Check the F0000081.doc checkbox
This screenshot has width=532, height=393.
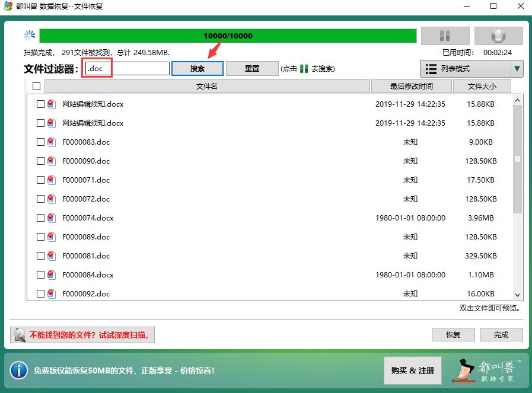tap(40, 256)
